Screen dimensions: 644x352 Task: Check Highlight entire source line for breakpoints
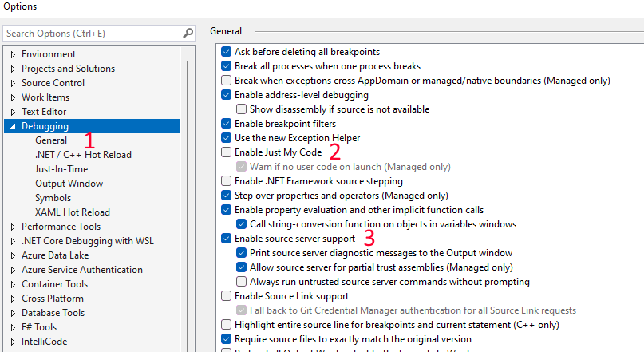(227, 325)
